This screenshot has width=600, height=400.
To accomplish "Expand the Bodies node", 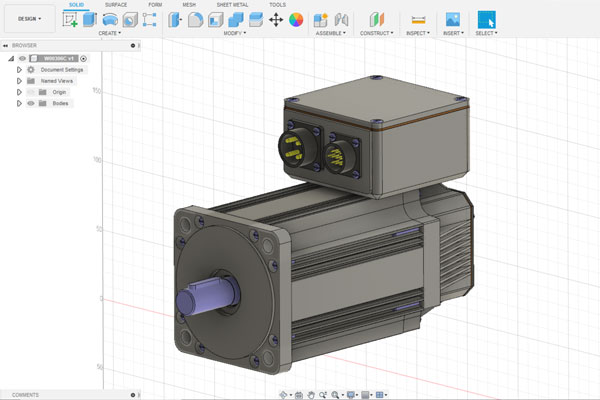I will tap(19, 103).
